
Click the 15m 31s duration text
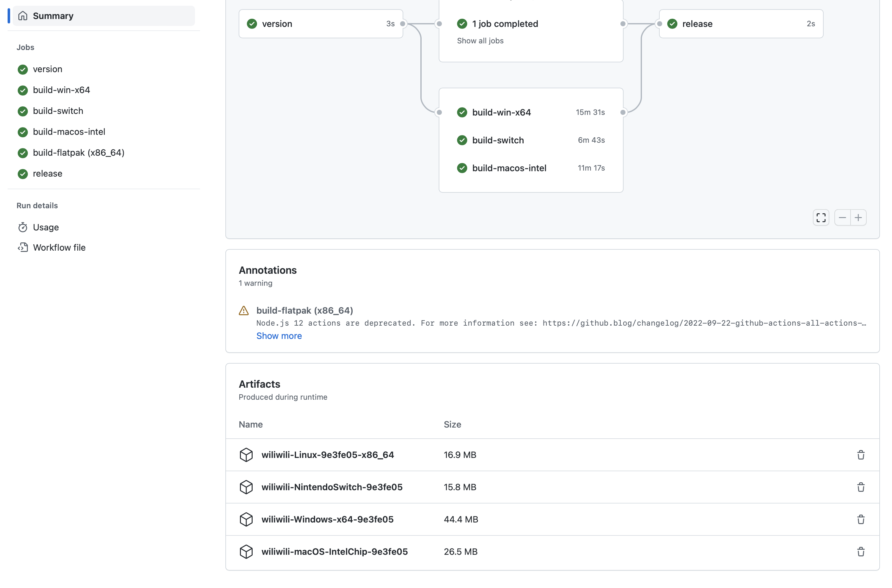click(590, 112)
